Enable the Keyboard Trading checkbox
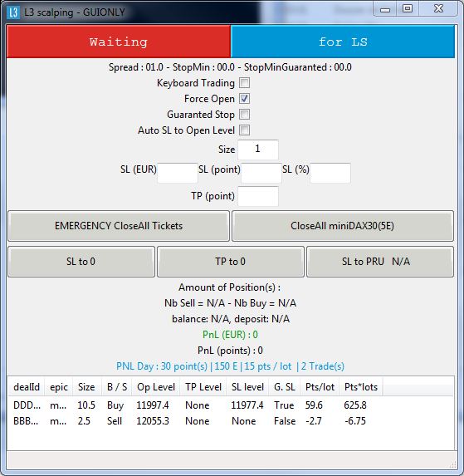464x476 pixels. (x=244, y=82)
